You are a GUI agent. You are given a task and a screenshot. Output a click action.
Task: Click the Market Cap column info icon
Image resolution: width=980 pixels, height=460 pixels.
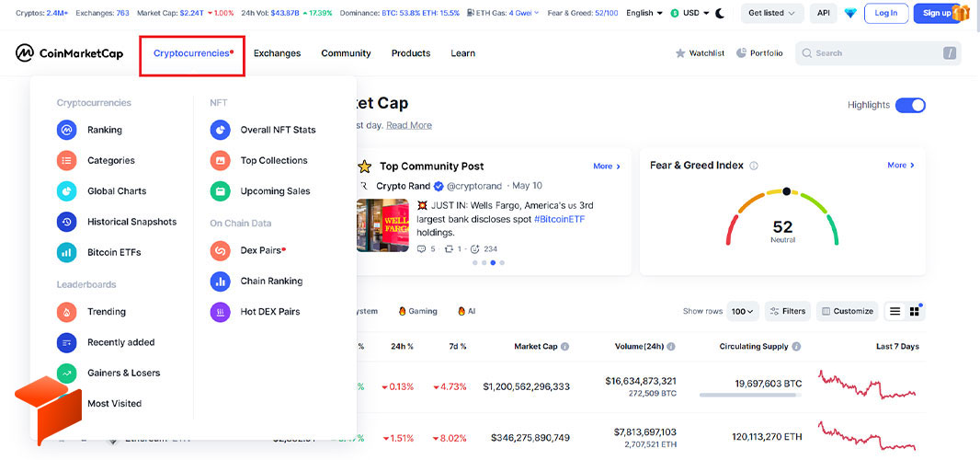[565, 347]
